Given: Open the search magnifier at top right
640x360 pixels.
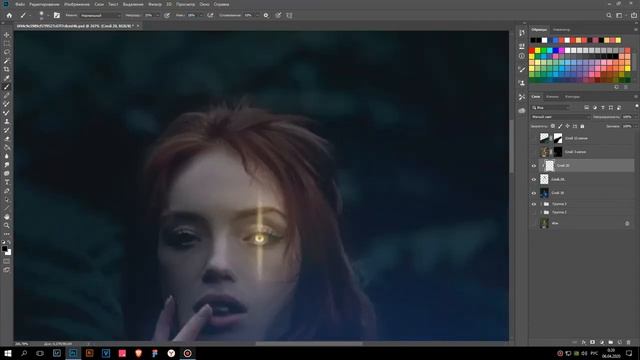Looking at the screenshot, I should pyautogui.click(x=609, y=16).
